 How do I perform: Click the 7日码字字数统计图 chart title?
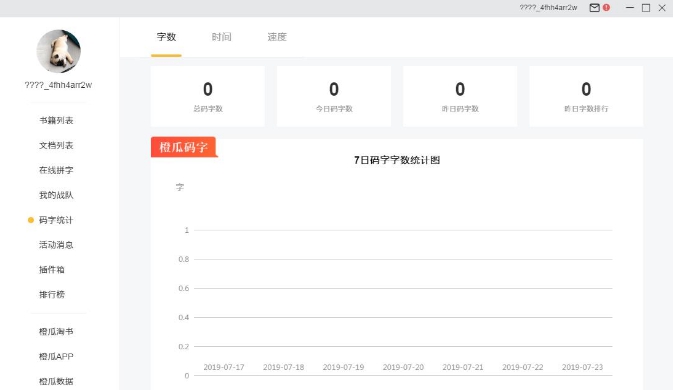tap(397, 160)
